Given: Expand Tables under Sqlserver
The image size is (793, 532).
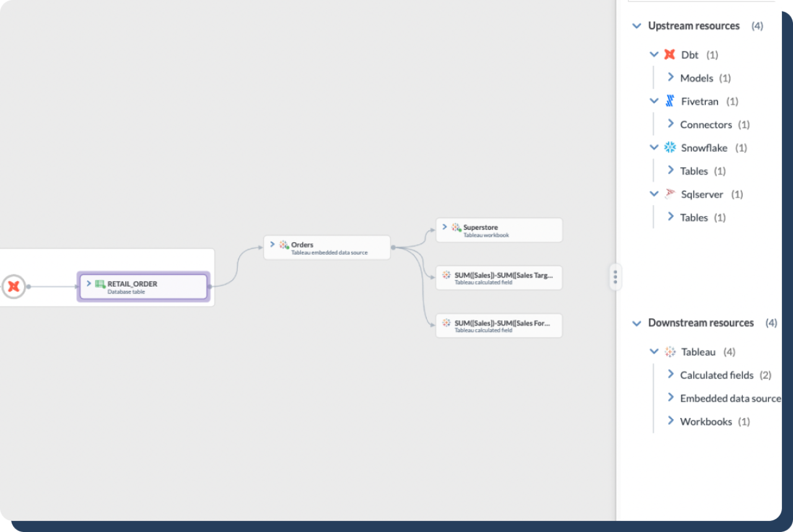Looking at the screenshot, I should (670, 217).
